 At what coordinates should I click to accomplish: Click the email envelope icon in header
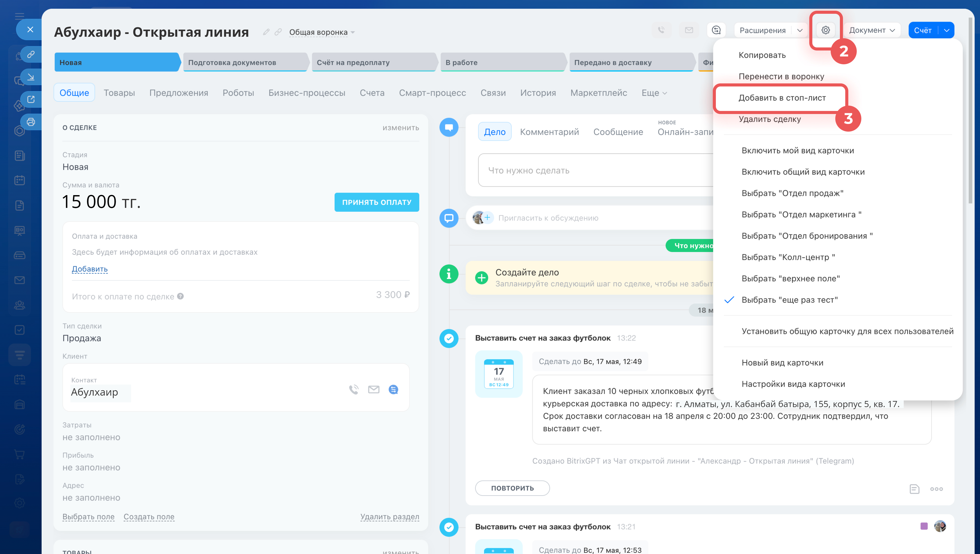689,30
